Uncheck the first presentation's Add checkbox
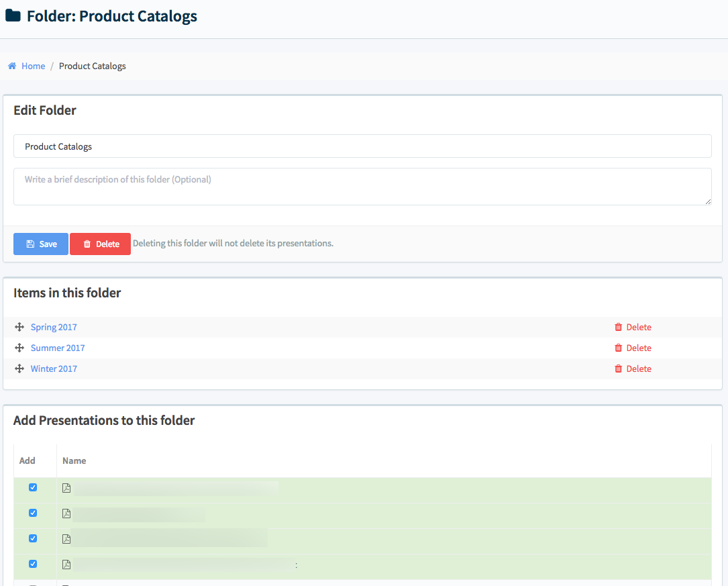 point(33,487)
